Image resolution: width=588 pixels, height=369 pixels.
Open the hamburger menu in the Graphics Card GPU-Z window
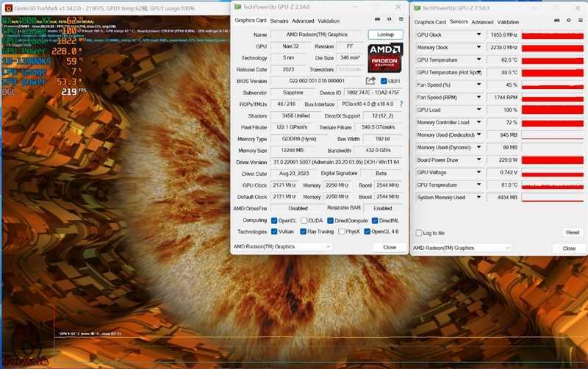tap(401, 19)
